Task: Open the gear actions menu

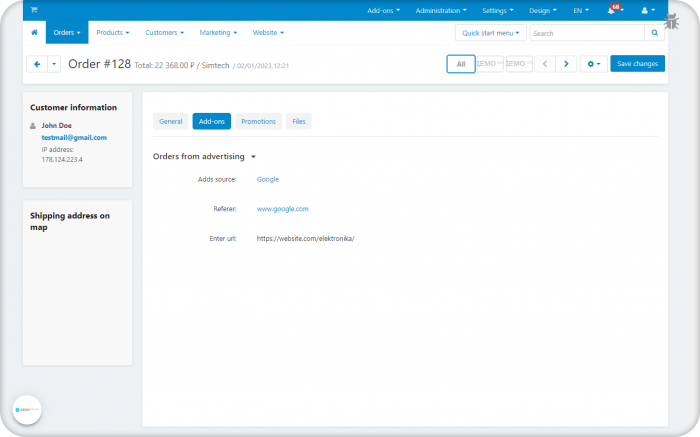Action: [x=593, y=64]
